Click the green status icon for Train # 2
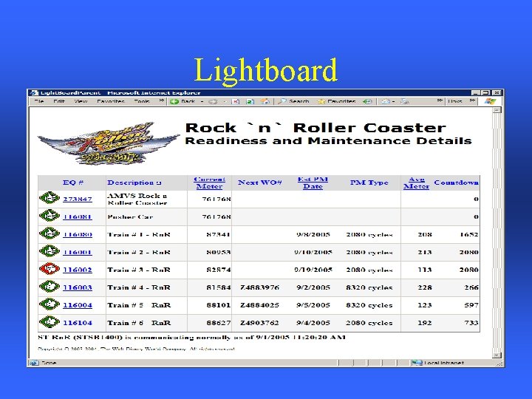The image size is (532, 399). (50, 251)
